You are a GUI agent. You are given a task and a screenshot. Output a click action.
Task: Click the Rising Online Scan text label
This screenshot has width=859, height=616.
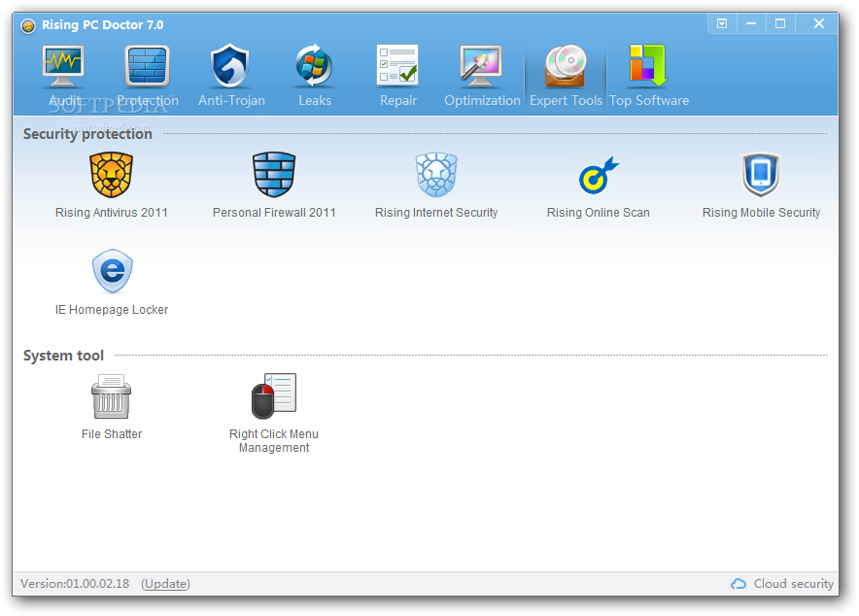[599, 213]
